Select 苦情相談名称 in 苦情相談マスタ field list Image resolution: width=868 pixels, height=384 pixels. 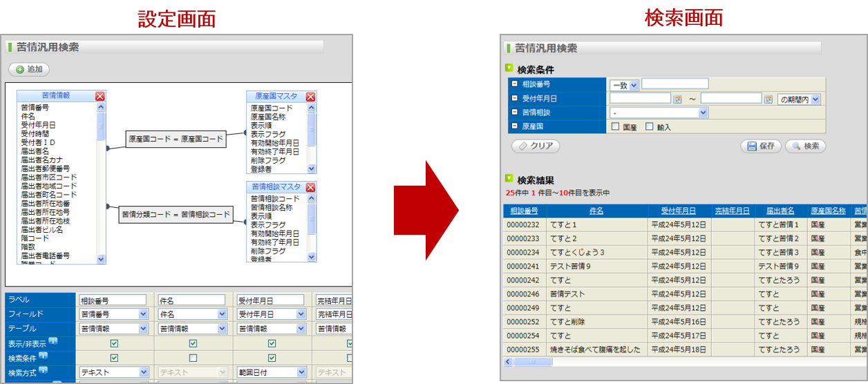(272, 207)
